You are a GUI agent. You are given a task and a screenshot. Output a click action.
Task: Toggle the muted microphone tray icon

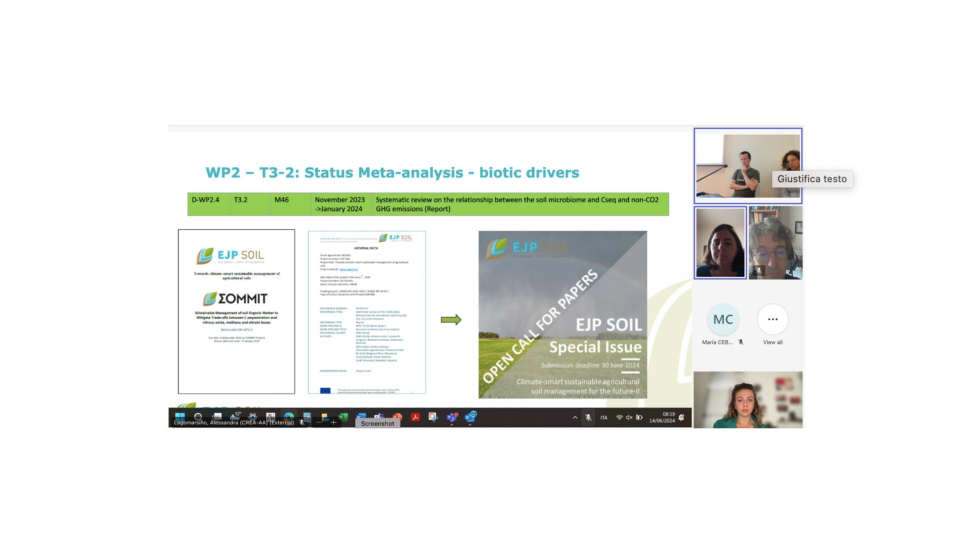(x=588, y=417)
